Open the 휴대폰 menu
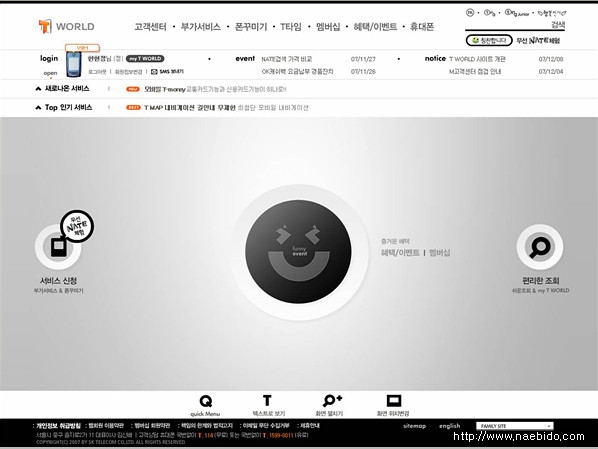Image resolution: width=598 pixels, height=449 pixels. [421, 27]
